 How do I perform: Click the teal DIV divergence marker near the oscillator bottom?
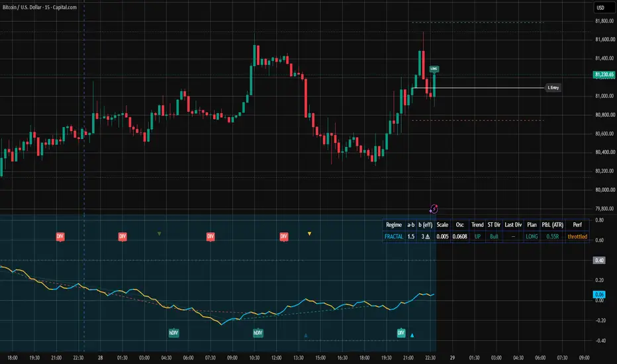pos(401,333)
